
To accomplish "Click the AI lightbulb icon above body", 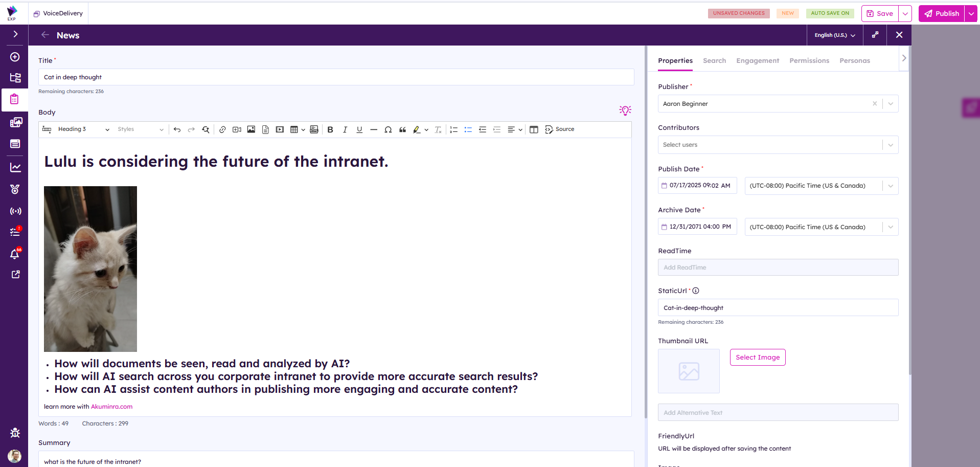I will point(625,110).
